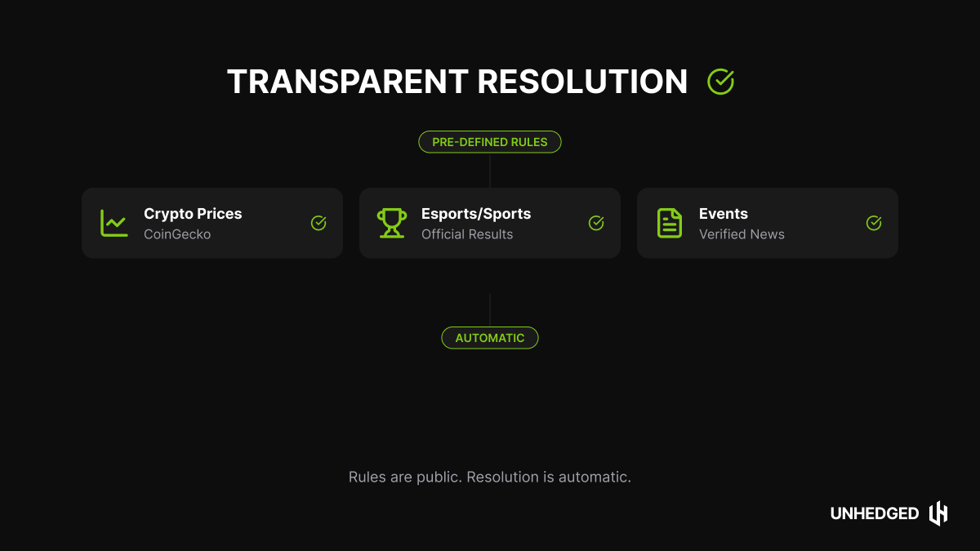Image resolution: width=980 pixels, height=551 pixels.
Task: Click the checkmark icon beside the title
Action: coord(719,81)
